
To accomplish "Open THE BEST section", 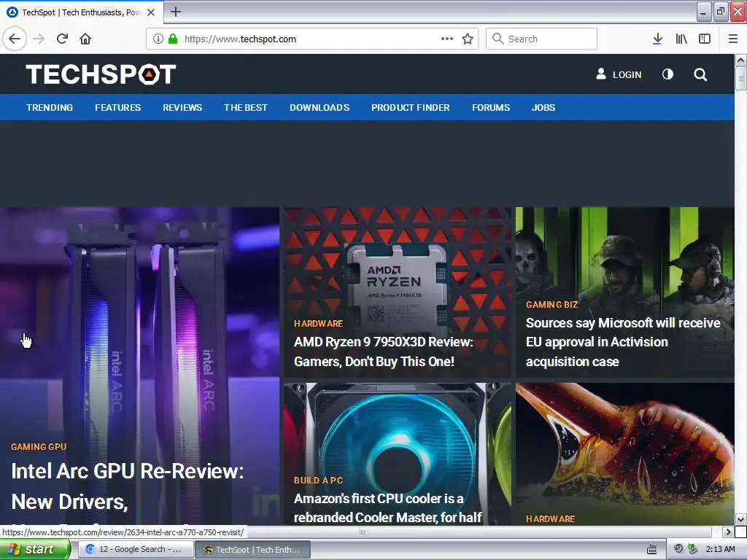I will click(x=246, y=108).
